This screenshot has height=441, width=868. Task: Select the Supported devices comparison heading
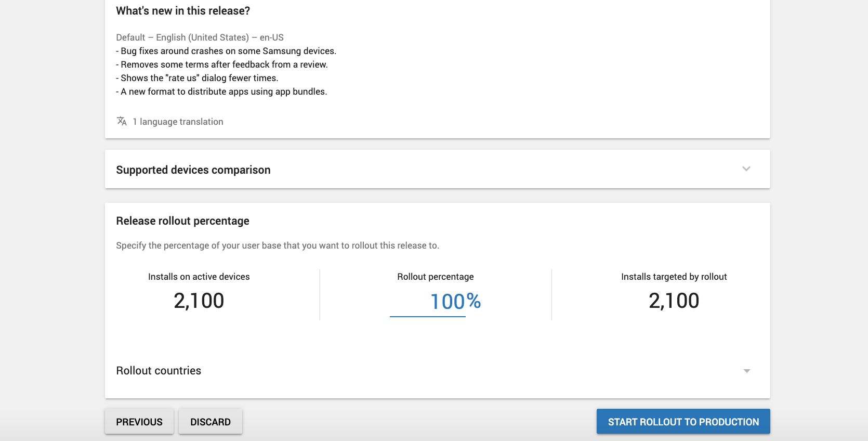(193, 170)
